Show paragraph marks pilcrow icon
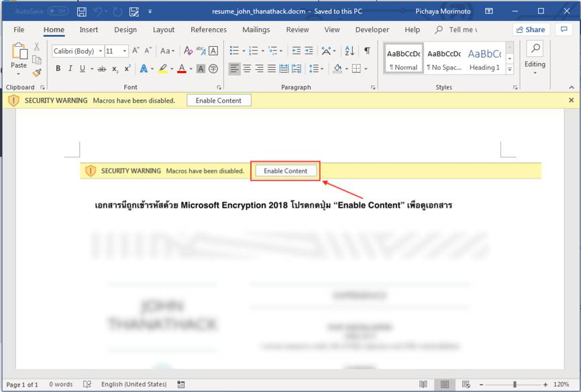The width and height of the screenshot is (581, 392). click(x=367, y=51)
